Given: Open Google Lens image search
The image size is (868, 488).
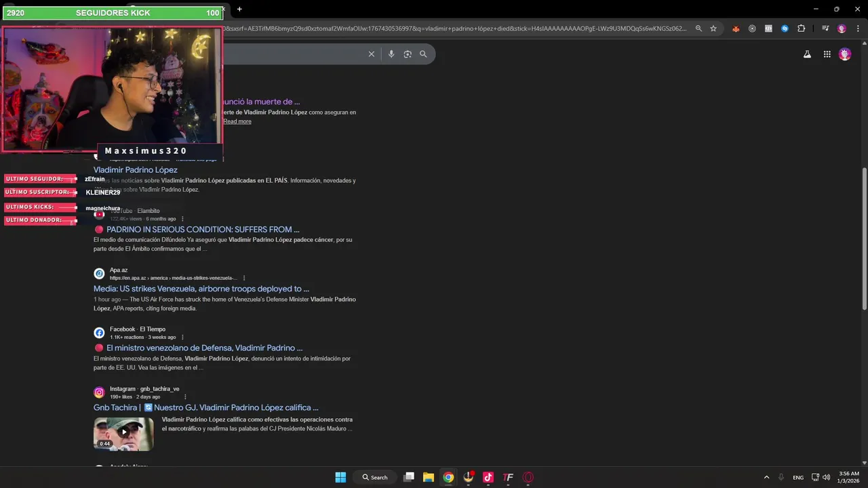Looking at the screenshot, I should tap(408, 54).
